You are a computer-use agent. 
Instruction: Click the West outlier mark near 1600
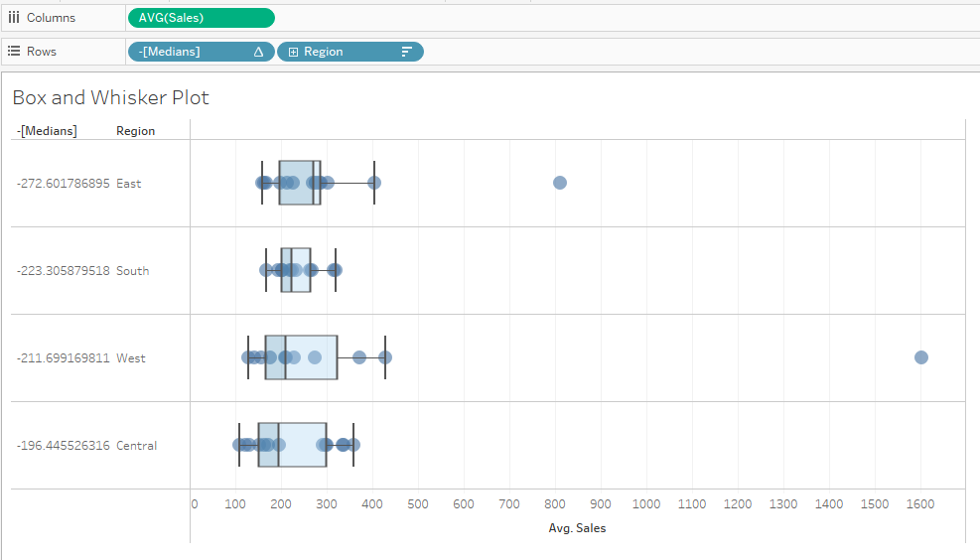(921, 357)
